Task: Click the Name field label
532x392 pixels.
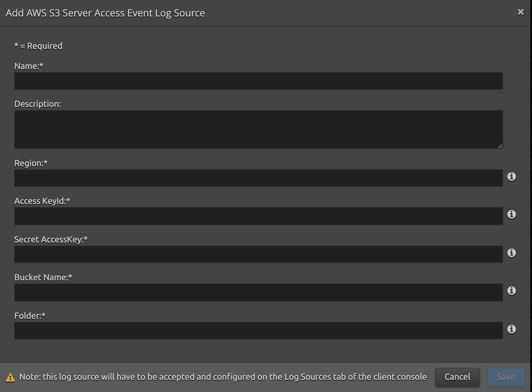Action: [x=29, y=66]
